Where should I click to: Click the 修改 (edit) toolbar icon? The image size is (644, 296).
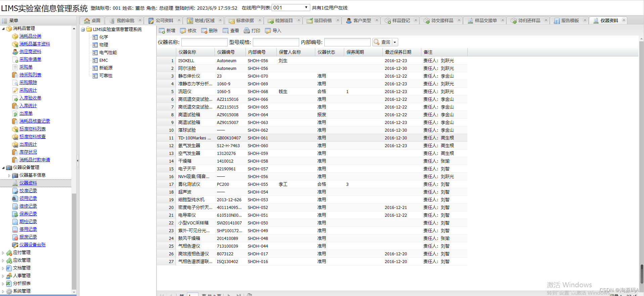pos(183,31)
